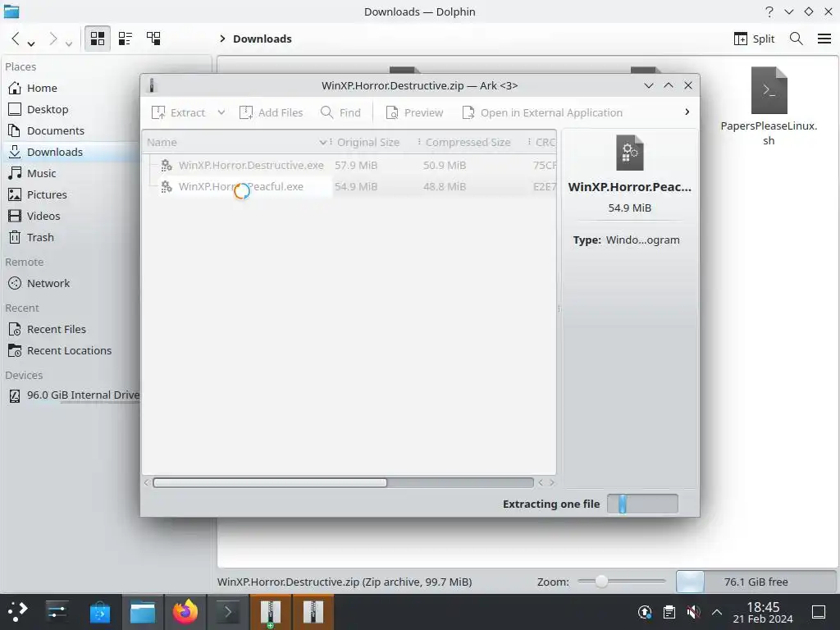Click Add Files in Ark toolbar
Screen dimensions: 840x630
tap(271, 112)
